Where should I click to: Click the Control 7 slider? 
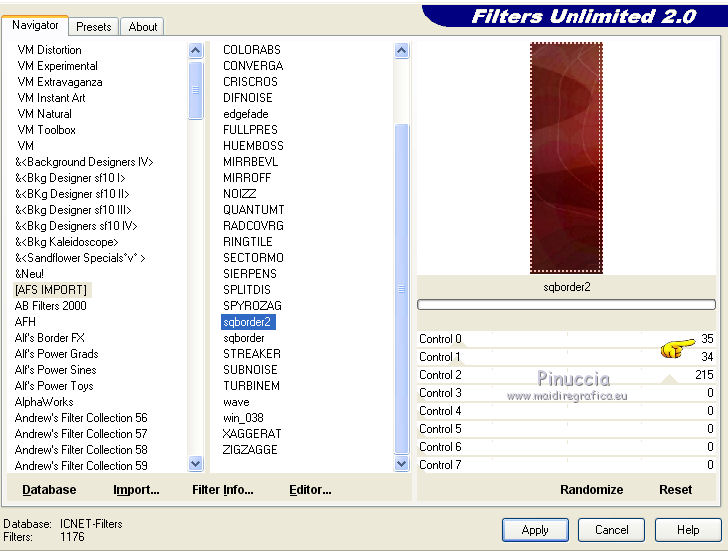[x=566, y=465]
